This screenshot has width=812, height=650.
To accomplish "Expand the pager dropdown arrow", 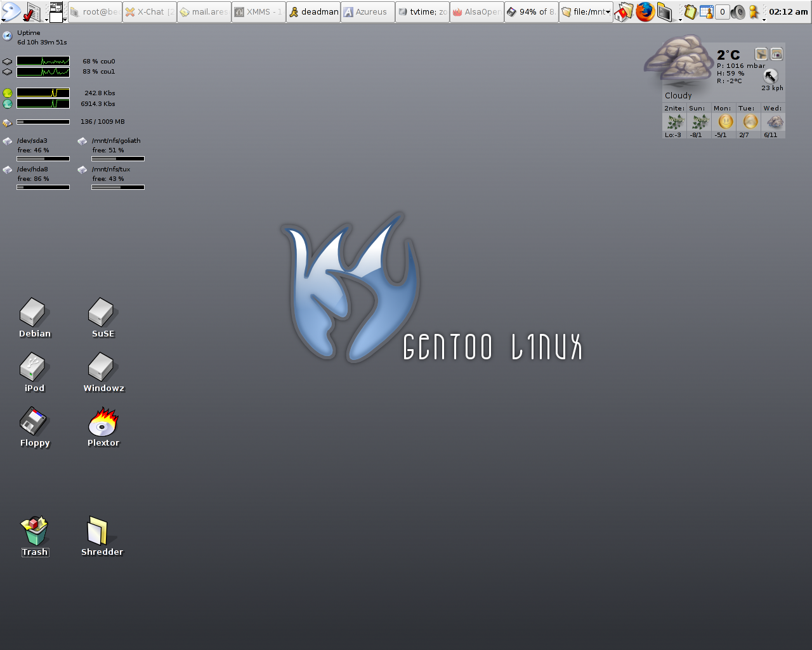I will 65,20.
